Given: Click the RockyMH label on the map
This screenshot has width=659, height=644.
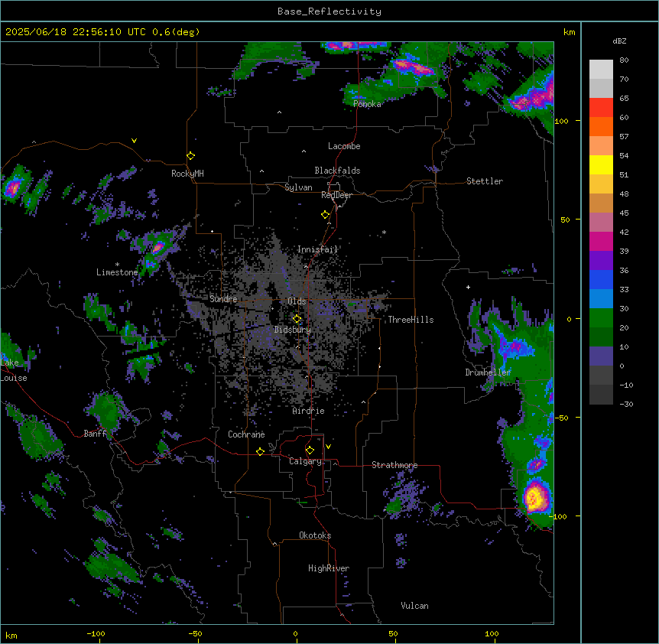Looking at the screenshot, I should click(187, 174).
